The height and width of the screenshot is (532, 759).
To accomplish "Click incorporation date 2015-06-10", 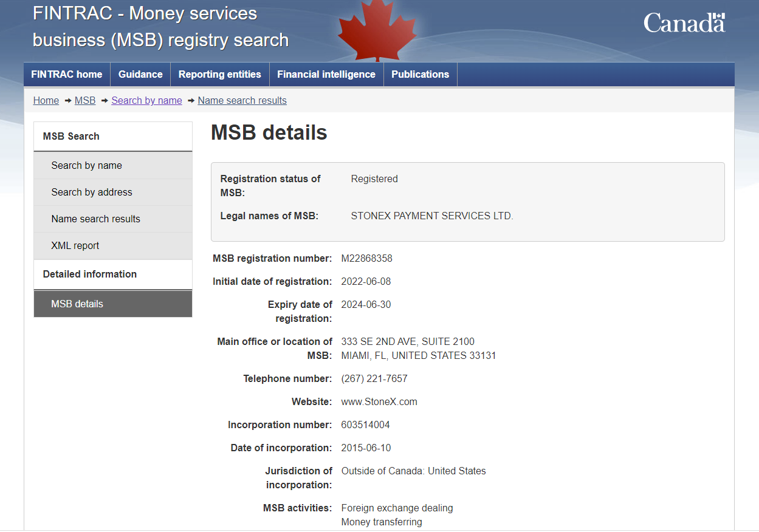I will pyautogui.click(x=366, y=448).
